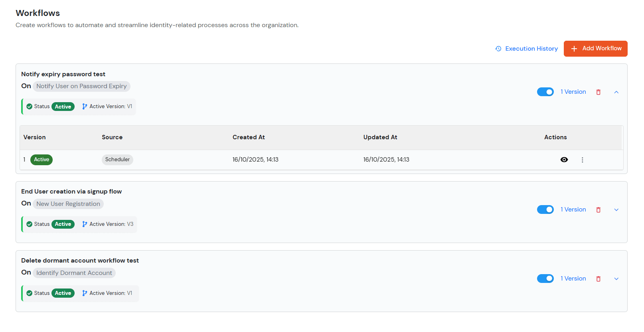Click the Created At column header
Screen dimensions: 644x332
coord(249,137)
